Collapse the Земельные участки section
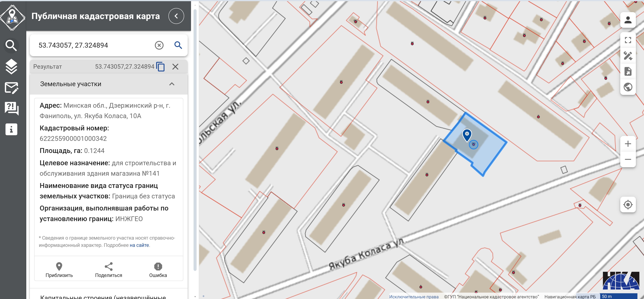The image size is (644, 299). coord(171,84)
